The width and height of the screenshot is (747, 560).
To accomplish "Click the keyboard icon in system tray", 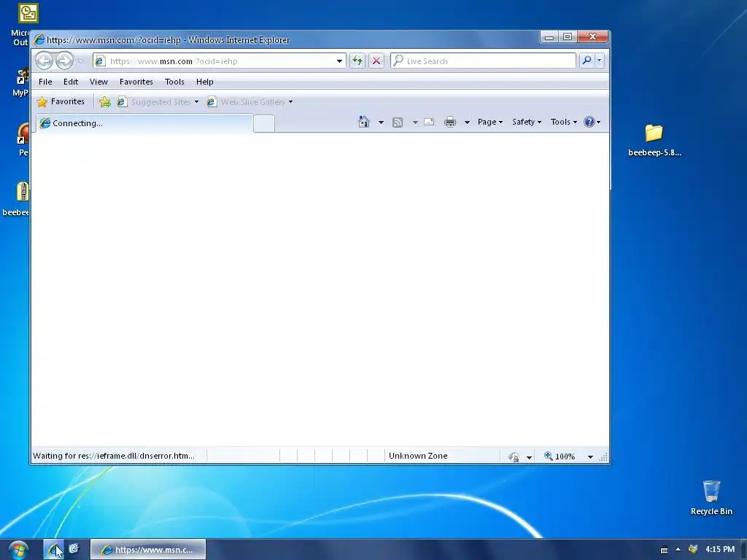I will (664, 550).
